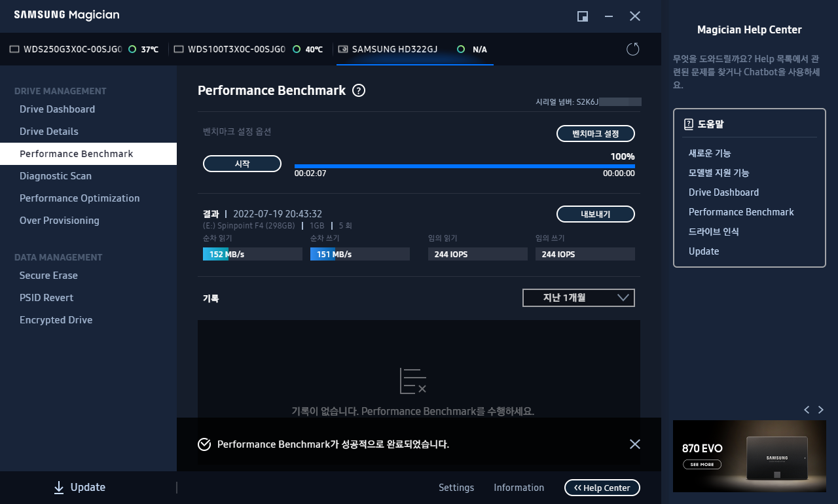The height and width of the screenshot is (504, 838).
Task: Click the Help Center toggle button
Action: coord(602,488)
